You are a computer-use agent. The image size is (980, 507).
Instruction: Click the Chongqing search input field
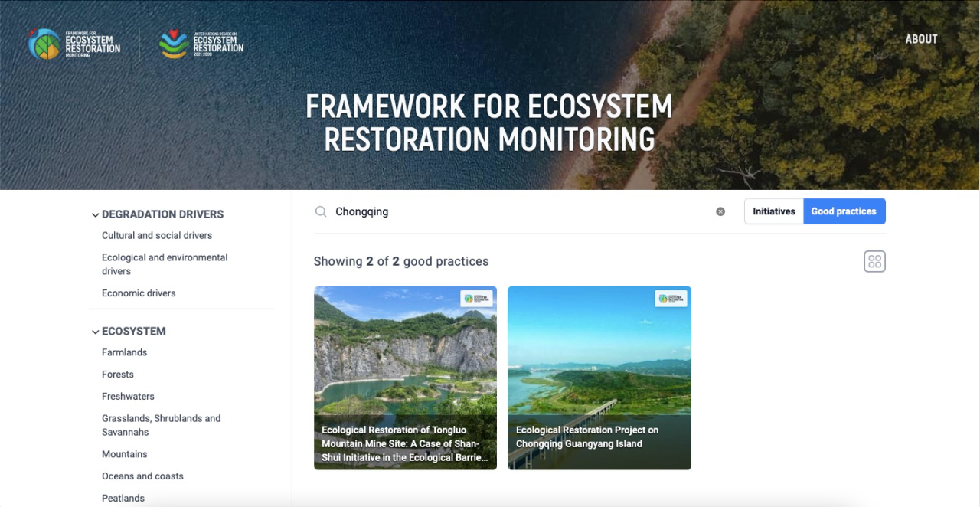pyautogui.click(x=521, y=211)
